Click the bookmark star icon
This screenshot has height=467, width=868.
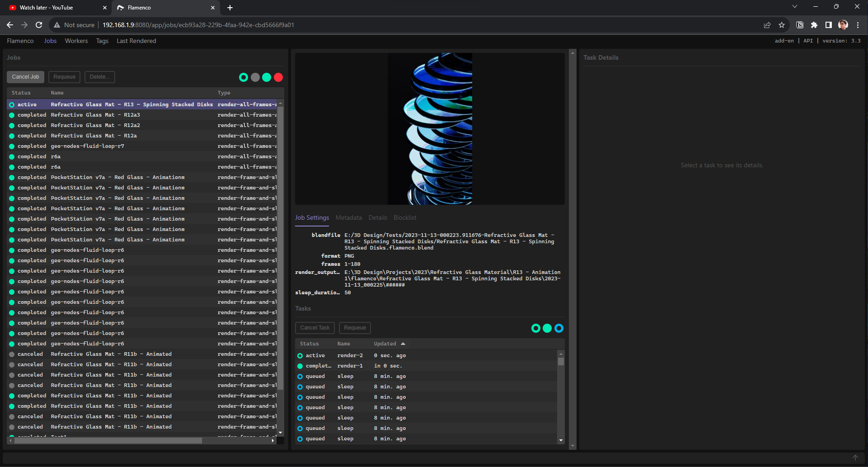tap(782, 25)
